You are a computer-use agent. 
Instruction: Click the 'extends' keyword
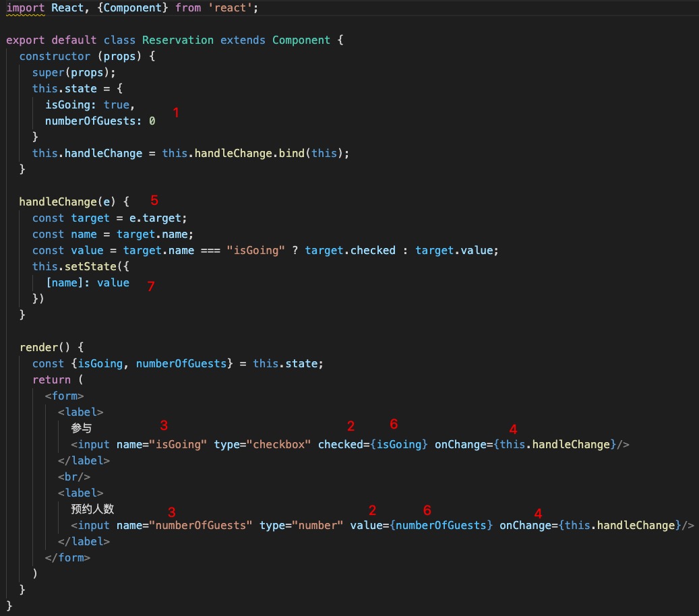243,40
